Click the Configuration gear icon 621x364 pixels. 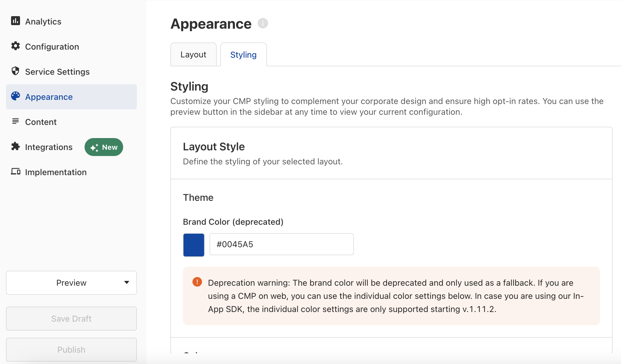[x=16, y=46]
